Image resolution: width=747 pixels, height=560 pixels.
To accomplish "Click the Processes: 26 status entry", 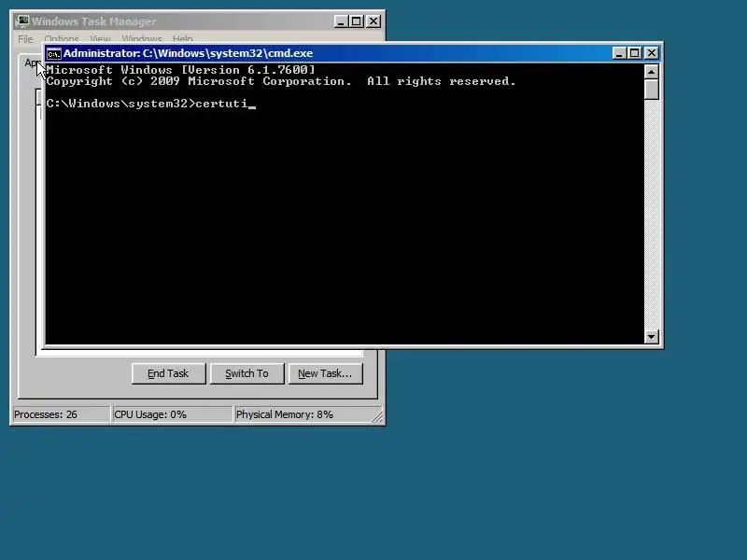I will (x=61, y=414).
